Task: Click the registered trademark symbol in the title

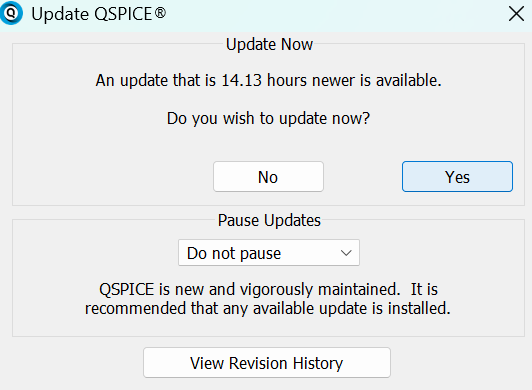Action: coord(160,13)
